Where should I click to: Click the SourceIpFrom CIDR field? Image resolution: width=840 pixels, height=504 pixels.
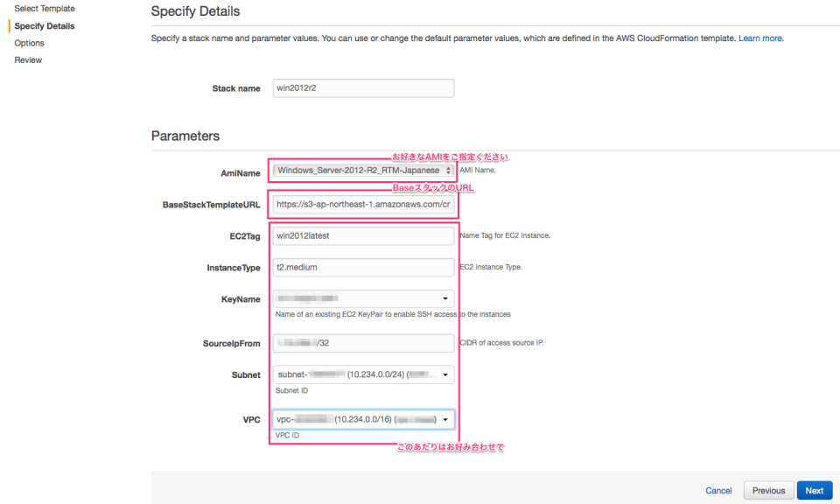pyautogui.click(x=362, y=343)
